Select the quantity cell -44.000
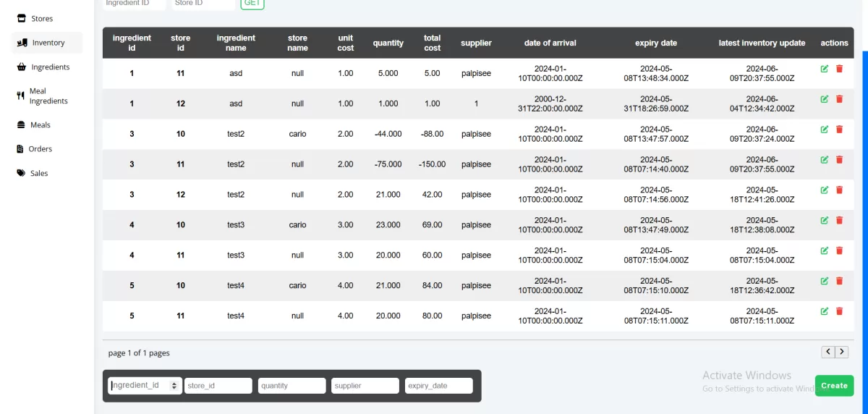The width and height of the screenshot is (868, 414). click(388, 134)
